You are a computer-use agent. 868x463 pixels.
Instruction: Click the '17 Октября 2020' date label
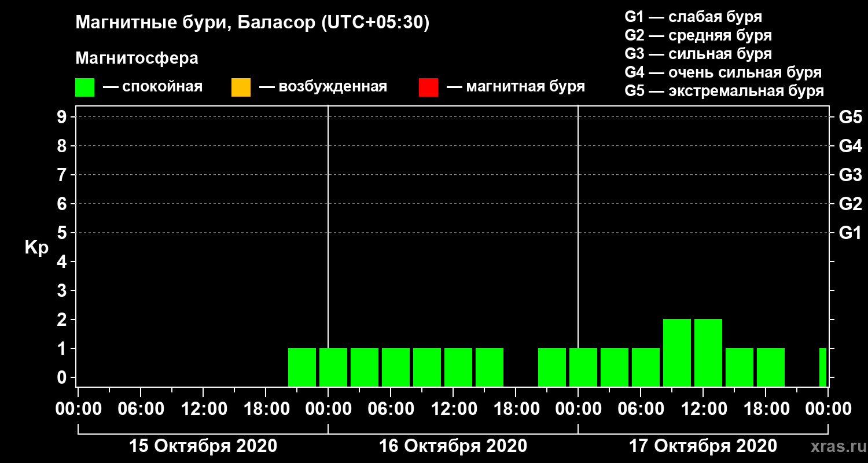tap(703, 446)
